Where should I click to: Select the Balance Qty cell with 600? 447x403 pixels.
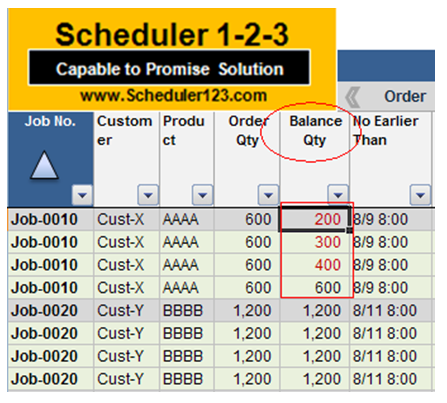tap(315, 288)
